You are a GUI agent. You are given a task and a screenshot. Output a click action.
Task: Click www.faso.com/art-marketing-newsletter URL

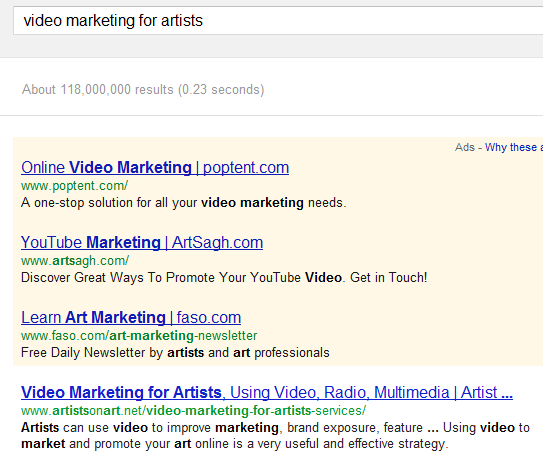tap(139, 336)
